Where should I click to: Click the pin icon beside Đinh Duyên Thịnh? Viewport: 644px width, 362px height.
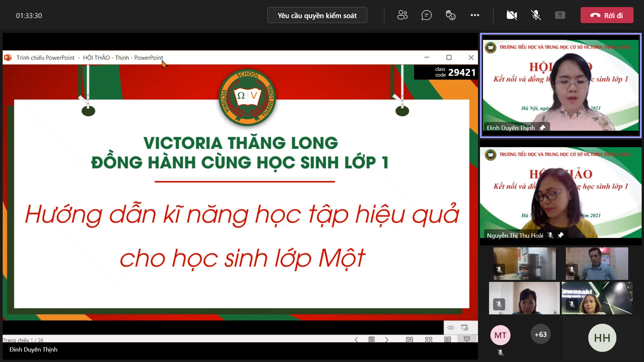[542, 128]
